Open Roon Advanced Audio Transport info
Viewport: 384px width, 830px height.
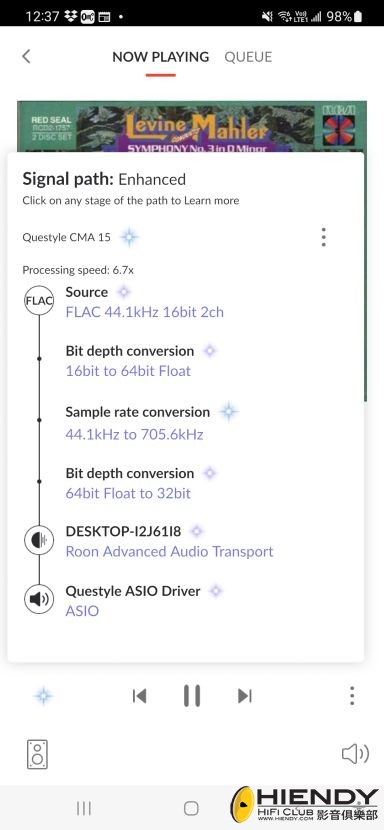tap(169, 552)
